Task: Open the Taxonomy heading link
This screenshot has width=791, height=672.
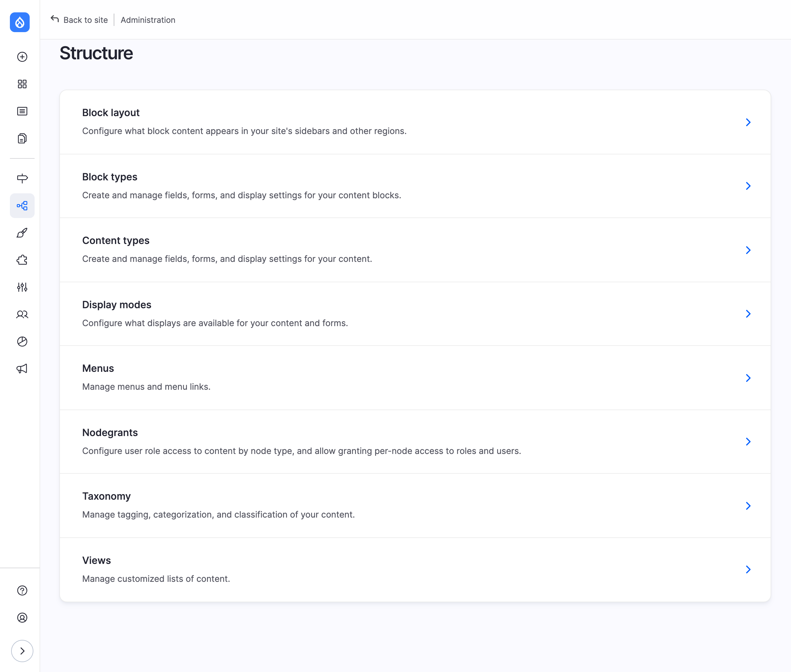Action: [106, 496]
